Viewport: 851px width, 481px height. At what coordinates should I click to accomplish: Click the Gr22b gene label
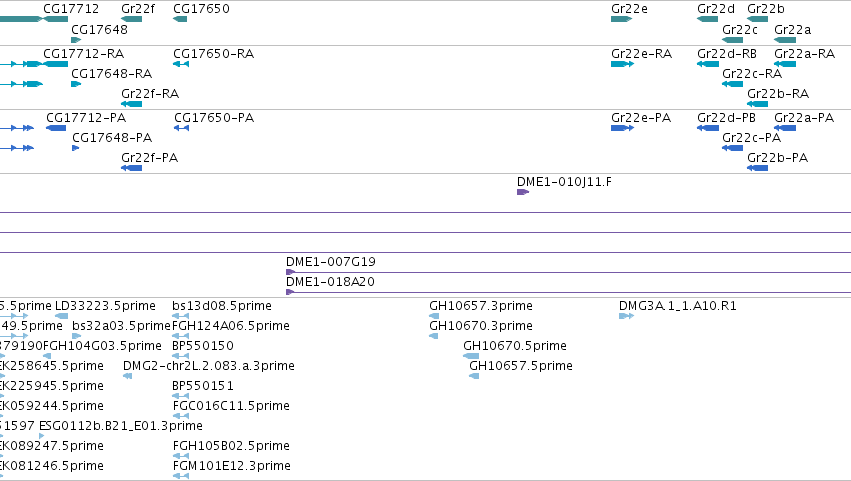coord(766,9)
